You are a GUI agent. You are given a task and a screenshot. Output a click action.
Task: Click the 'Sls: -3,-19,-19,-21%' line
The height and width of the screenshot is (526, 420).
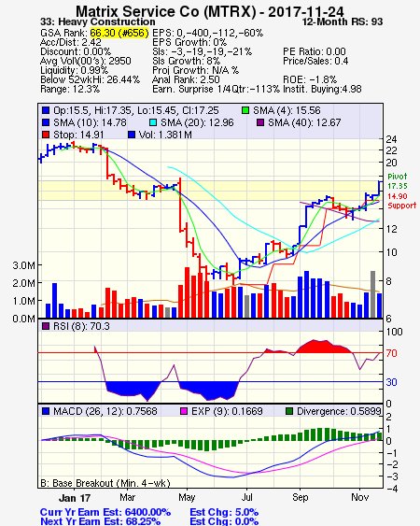click(x=202, y=51)
